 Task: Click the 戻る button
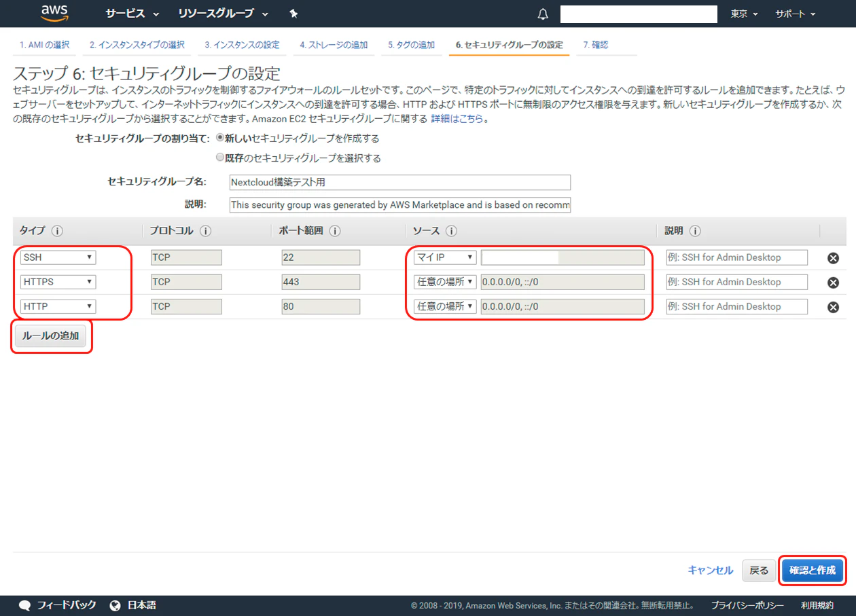point(759,570)
